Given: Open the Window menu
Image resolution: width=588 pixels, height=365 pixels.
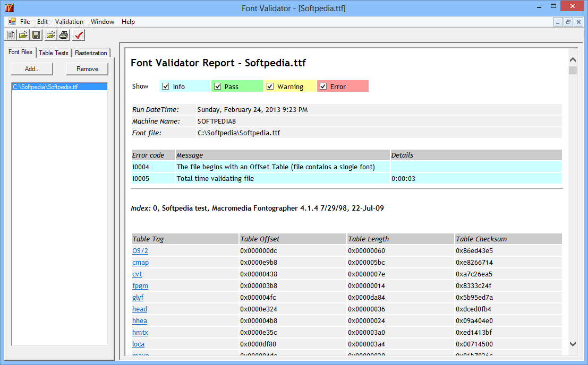Looking at the screenshot, I should point(103,22).
